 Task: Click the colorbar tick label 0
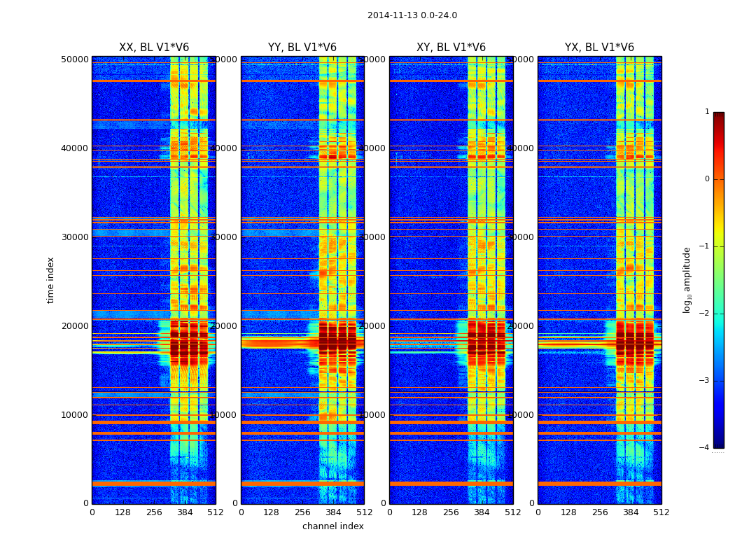pos(707,179)
